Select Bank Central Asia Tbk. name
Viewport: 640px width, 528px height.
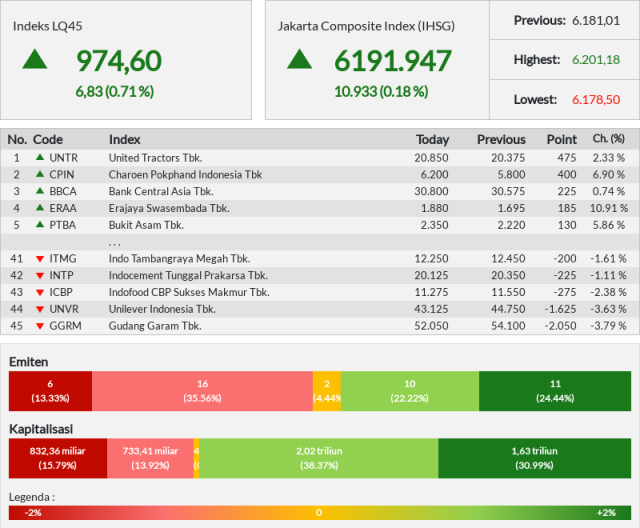pos(161,191)
